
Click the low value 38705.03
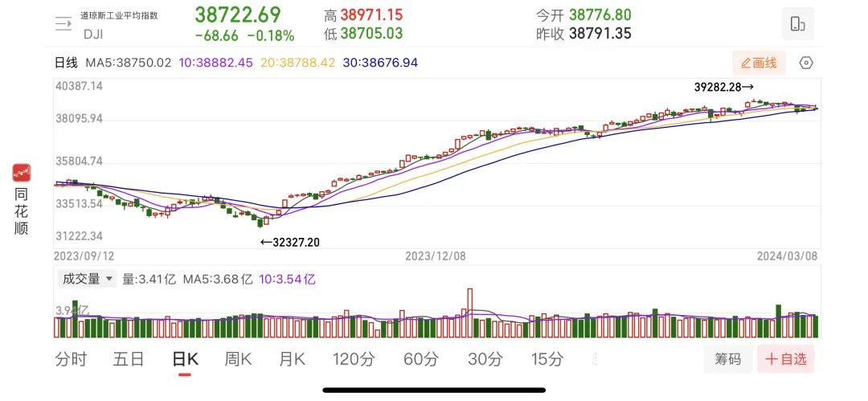[371, 33]
